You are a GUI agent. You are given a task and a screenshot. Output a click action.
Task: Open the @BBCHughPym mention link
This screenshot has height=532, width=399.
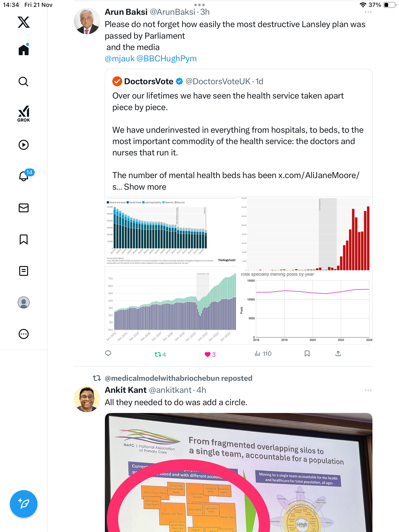pyautogui.click(x=166, y=59)
